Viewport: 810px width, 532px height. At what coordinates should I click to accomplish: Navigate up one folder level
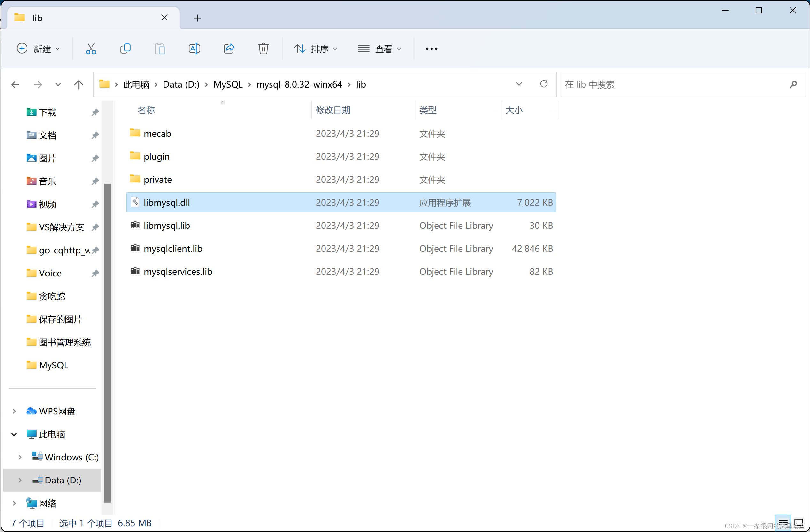tap(79, 84)
